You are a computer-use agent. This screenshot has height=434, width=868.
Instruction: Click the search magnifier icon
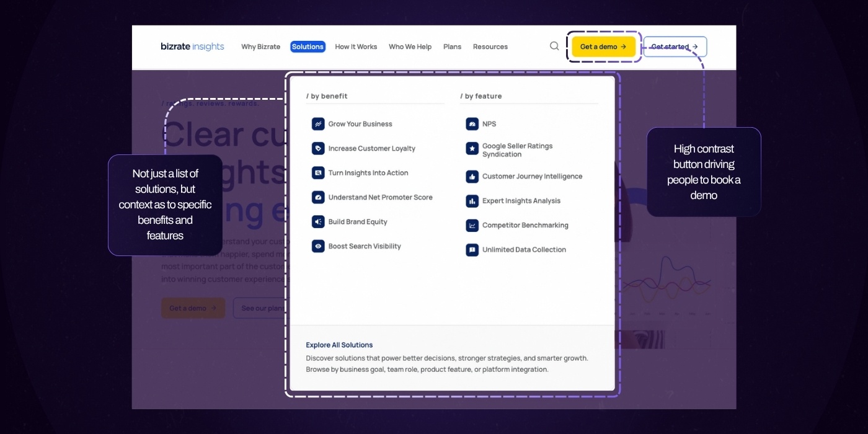click(x=554, y=46)
